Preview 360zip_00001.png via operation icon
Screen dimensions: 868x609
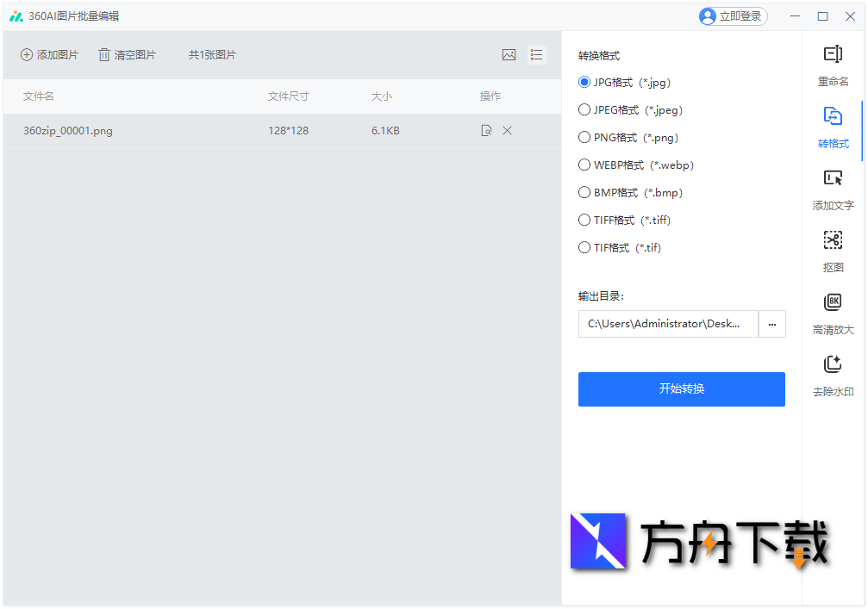click(x=486, y=130)
